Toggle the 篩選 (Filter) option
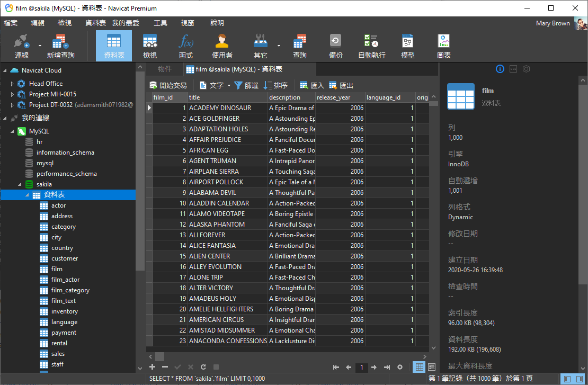The width and height of the screenshot is (588, 385). click(x=247, y=85)
